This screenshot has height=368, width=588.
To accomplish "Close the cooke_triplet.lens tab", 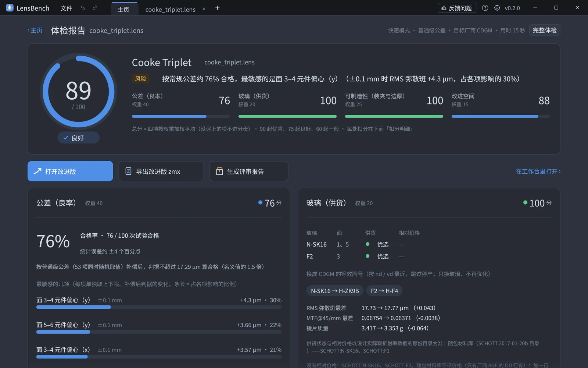I will (x=204, y=9).
